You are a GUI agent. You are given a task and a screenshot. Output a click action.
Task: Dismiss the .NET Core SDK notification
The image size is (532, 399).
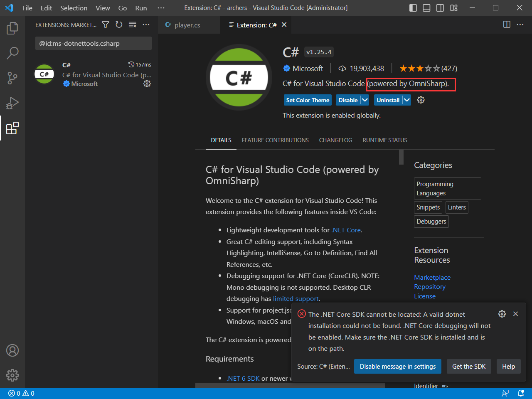tap(515, 314)
